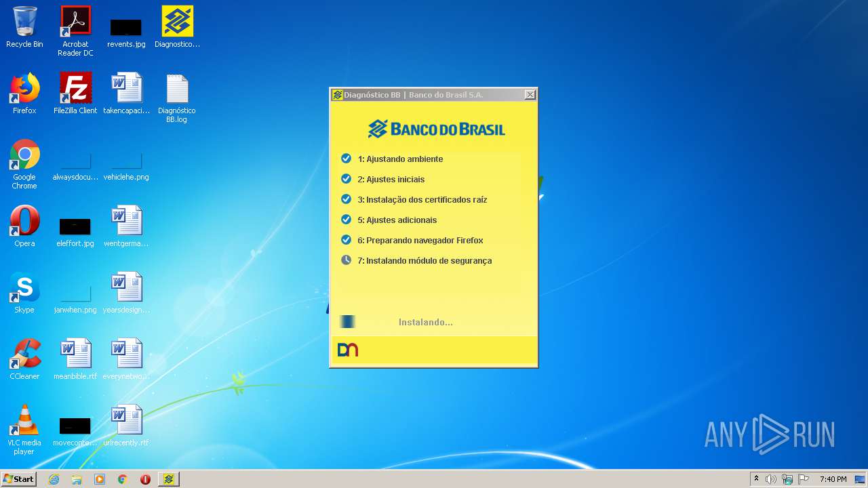Click the Instalando... status text
Viewport: 868px width, 488px height.
pos(426,323)
